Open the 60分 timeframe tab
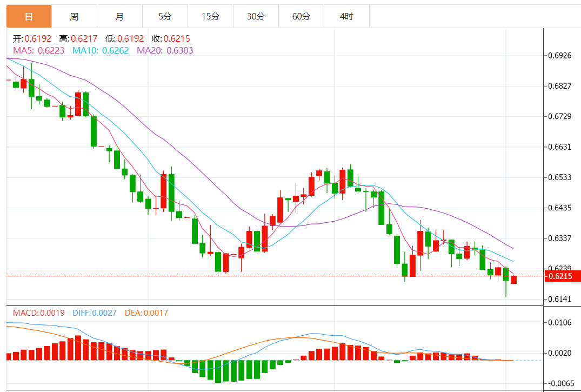581x392 pixels. pos(301,16)
